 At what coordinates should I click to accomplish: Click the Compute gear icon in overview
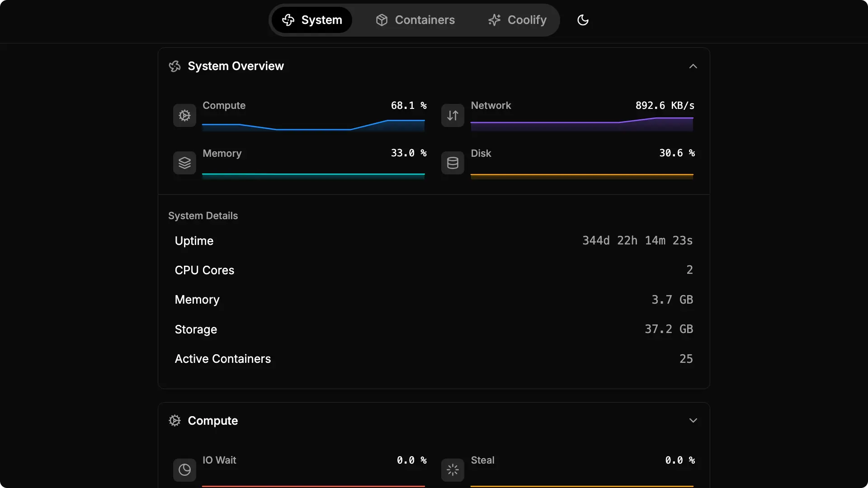tap(184, 115)
